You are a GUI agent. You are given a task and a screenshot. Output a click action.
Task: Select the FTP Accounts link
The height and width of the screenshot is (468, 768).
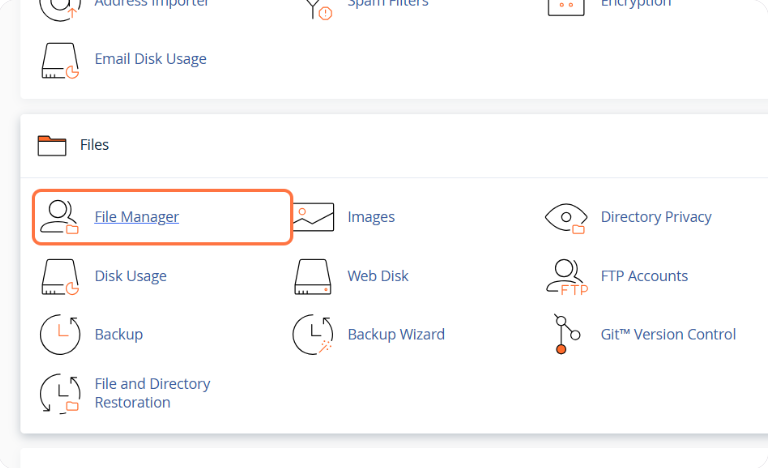644,276
